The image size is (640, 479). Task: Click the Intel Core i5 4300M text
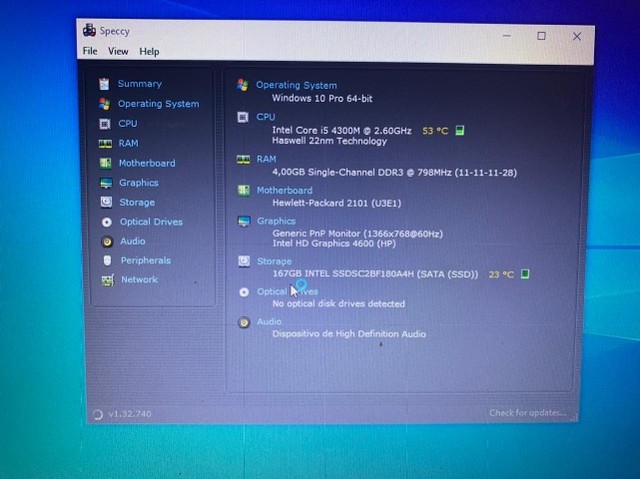tap(342, 131)
